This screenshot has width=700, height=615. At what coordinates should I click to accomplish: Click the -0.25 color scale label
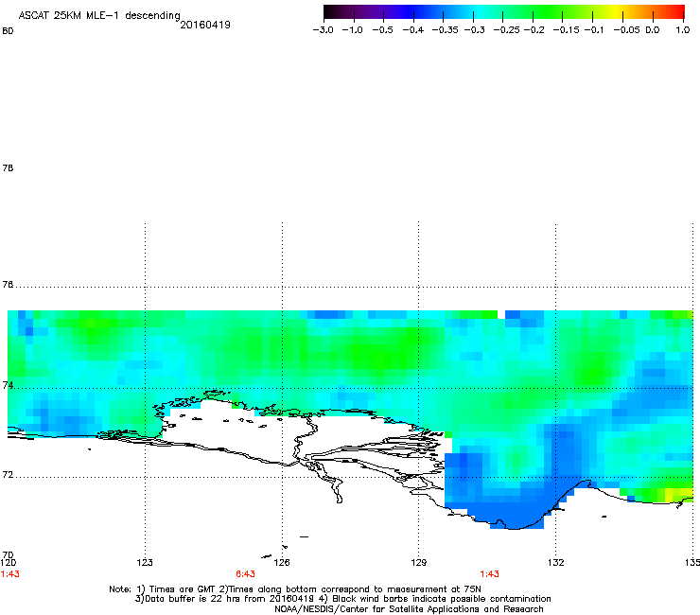pos(507,30)
